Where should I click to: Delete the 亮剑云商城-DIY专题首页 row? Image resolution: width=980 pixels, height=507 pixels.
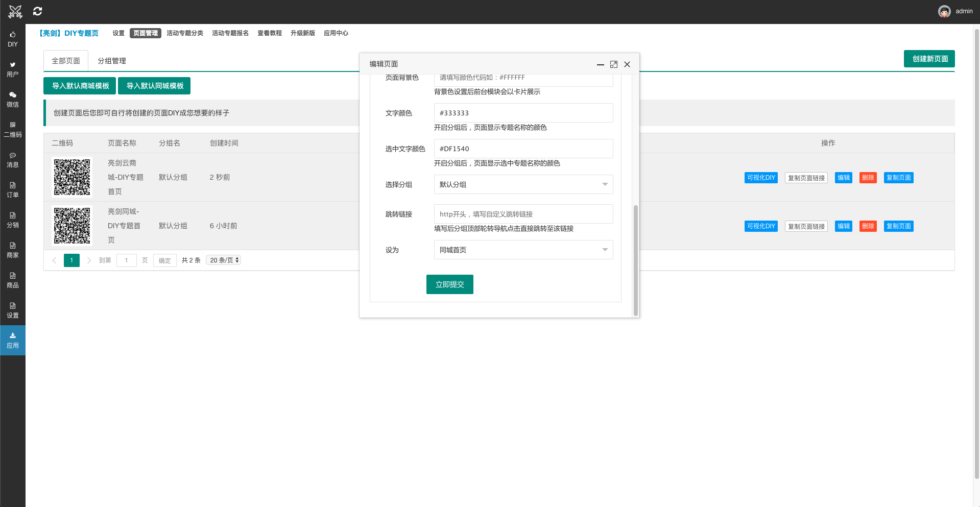click(868, 178)
